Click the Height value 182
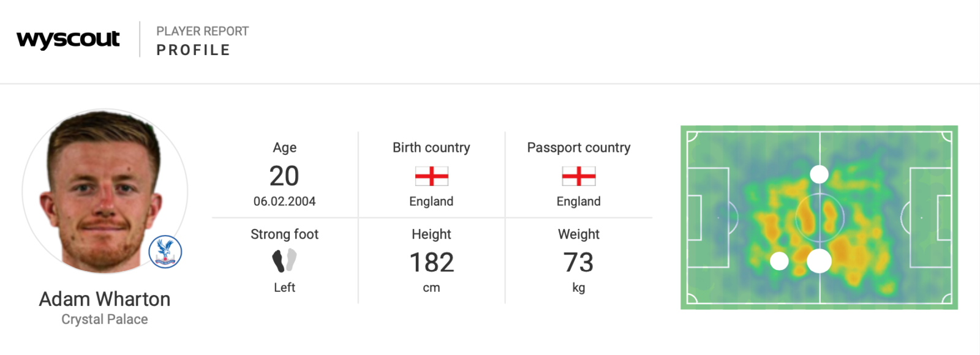 [432, 263]
